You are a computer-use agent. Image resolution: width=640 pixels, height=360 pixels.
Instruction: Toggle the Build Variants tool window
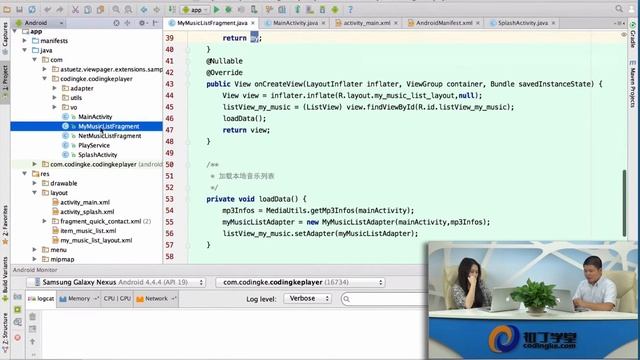coord(5,279)
